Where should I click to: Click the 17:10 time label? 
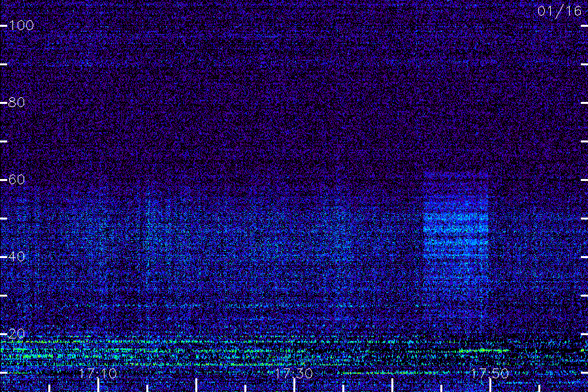(x=98, y=374)
